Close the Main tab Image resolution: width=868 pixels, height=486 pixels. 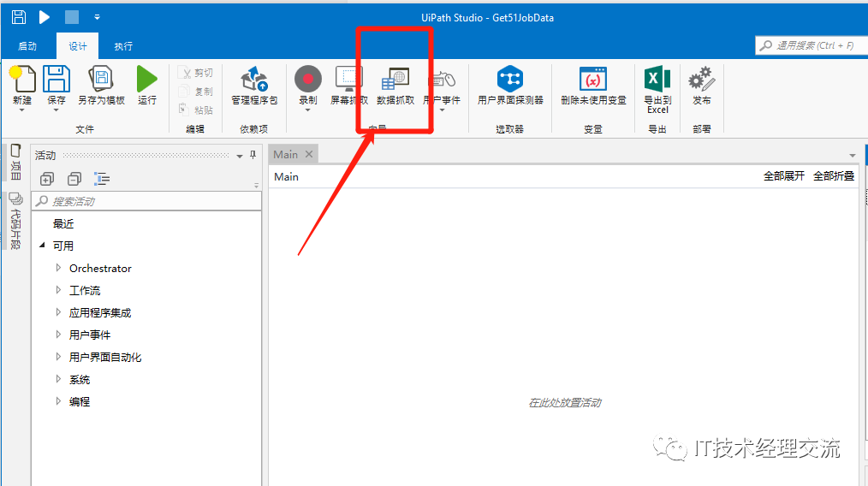pos(309,154)
